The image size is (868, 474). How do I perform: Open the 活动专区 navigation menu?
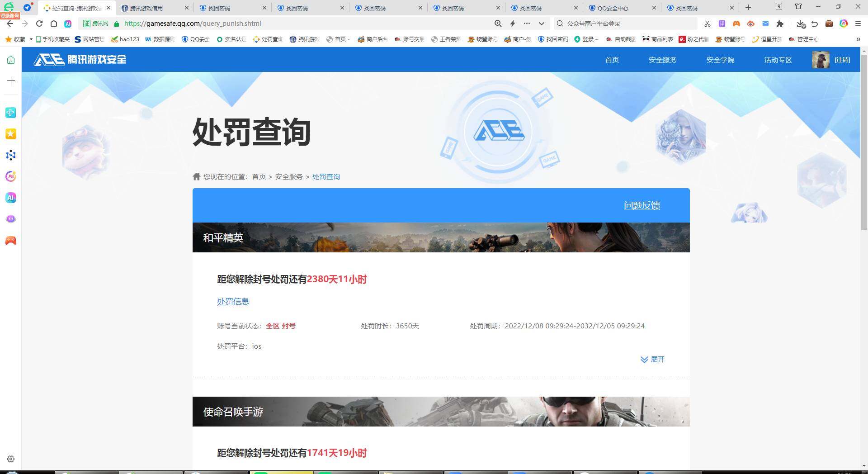coord(778,60)
